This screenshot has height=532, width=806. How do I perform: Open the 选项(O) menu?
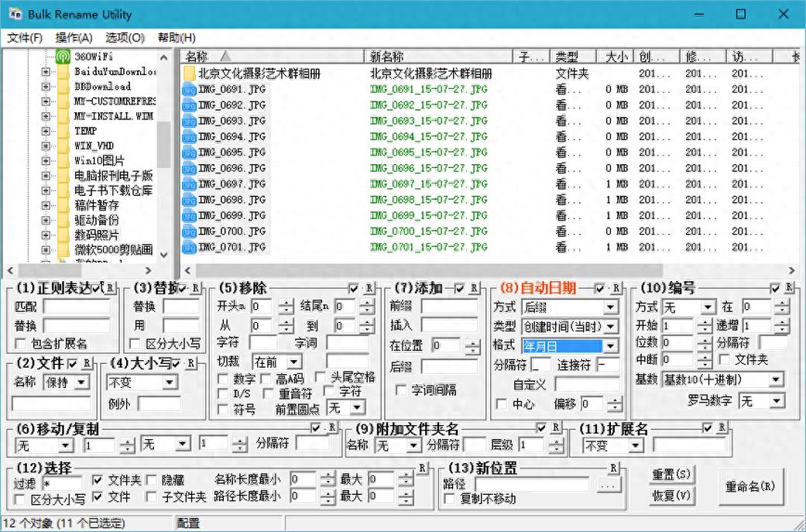tap(125, 37)
